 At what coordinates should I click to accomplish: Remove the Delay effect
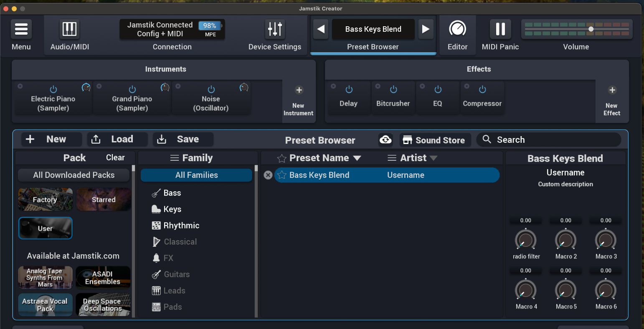pyautogui.click(x=333, y=86)
